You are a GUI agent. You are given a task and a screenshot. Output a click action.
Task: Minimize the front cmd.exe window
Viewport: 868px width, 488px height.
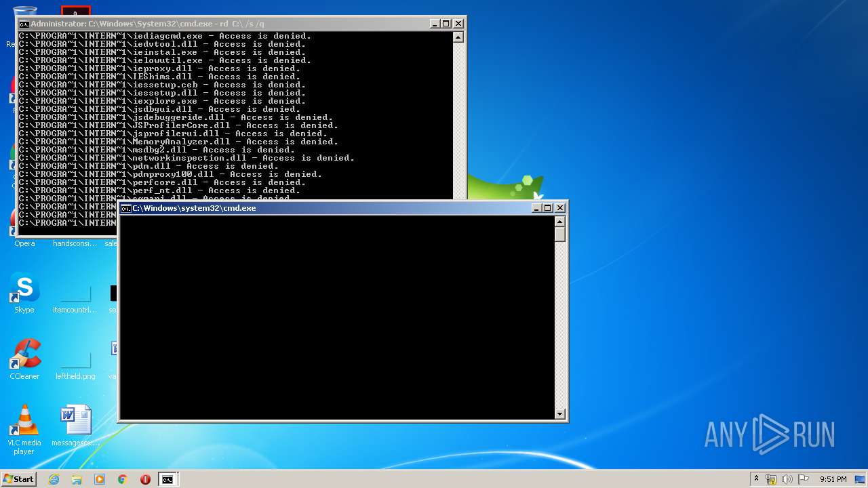coord(537,208)
